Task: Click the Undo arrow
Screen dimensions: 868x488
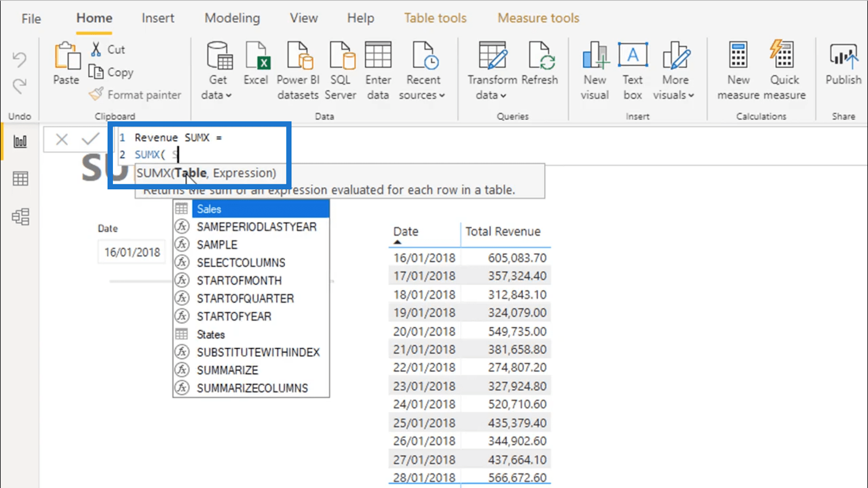Action: 20,59
